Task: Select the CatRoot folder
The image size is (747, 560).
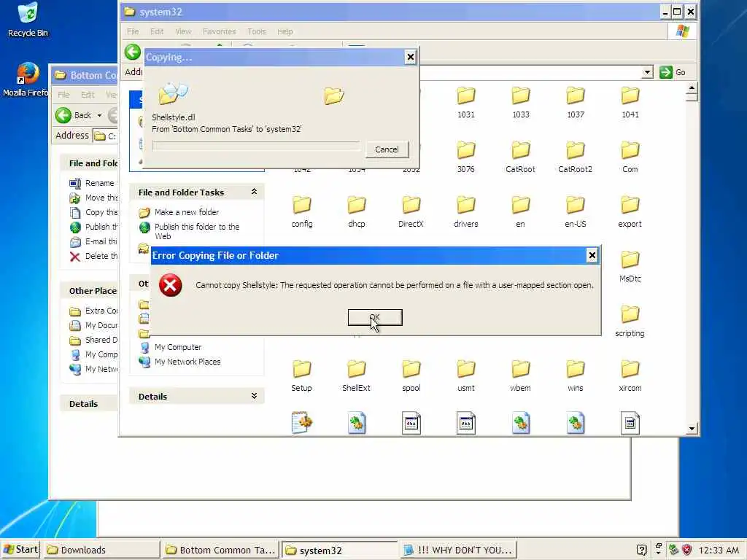Action: tap(520, 157)
